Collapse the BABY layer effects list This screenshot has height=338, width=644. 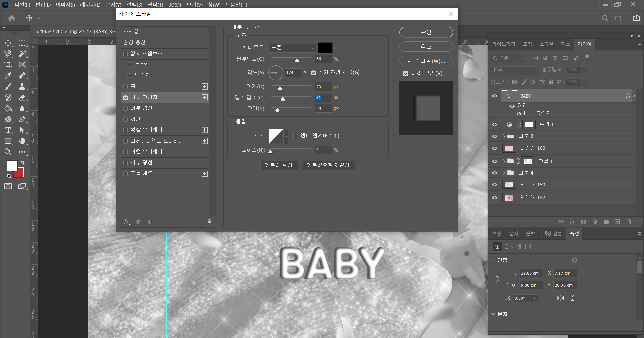pos(635,96)
